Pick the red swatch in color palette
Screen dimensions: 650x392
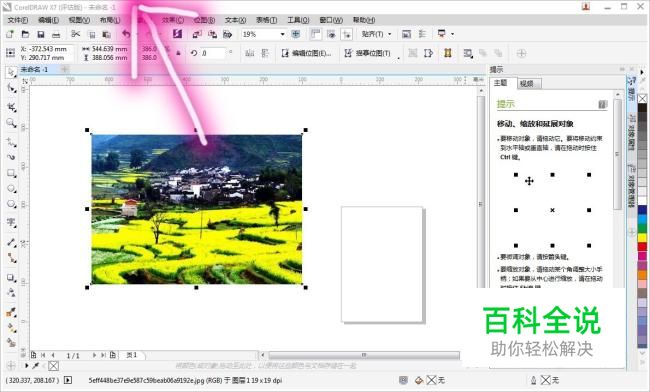pos(642,247)
